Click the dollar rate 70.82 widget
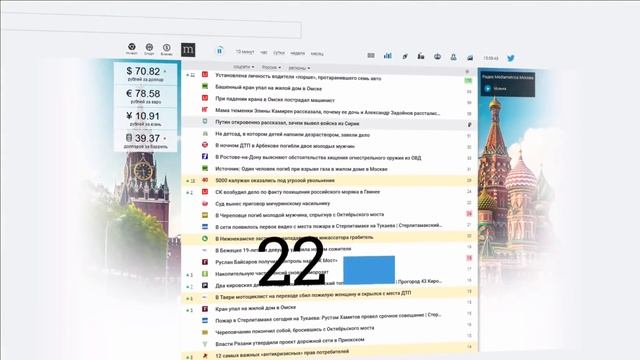Image resolution: width=640 pixels, height=360 pixels. 145,74
